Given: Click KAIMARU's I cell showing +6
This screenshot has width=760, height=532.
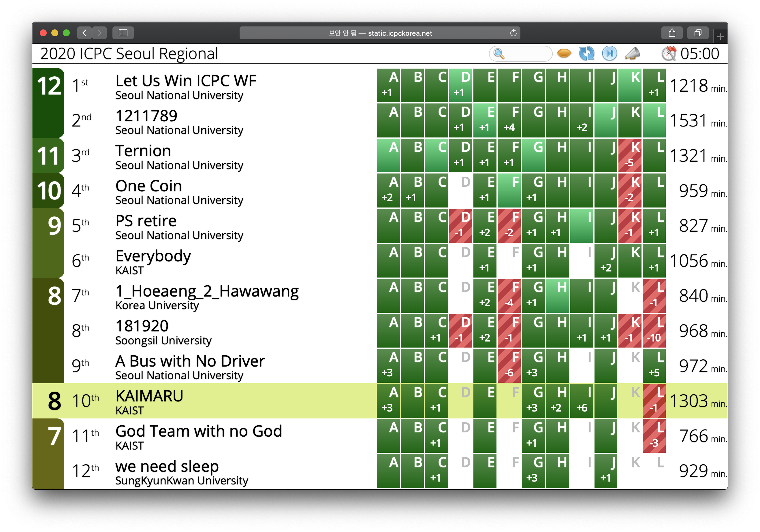Looking at the screenshot, I should pos(582,401).
